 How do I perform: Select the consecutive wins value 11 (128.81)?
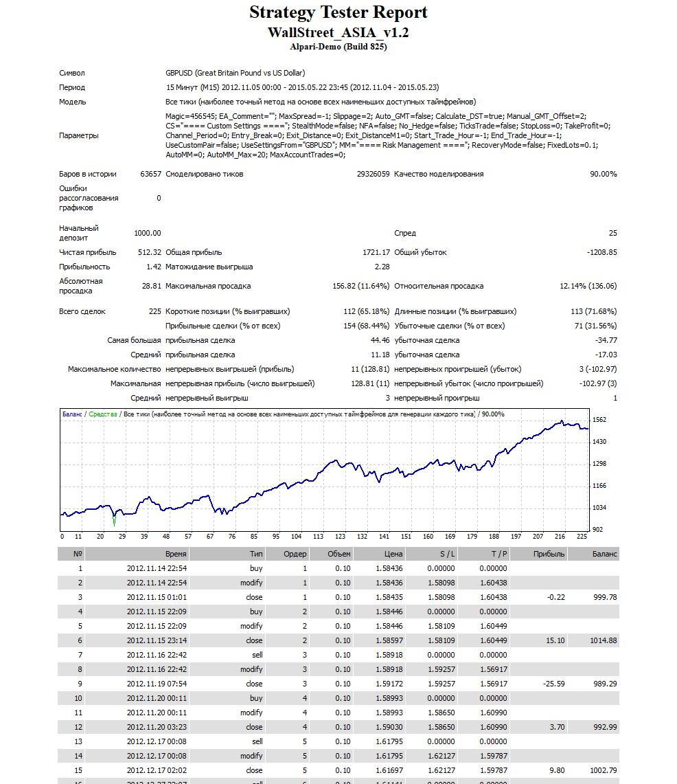click(x=370, y=370)
